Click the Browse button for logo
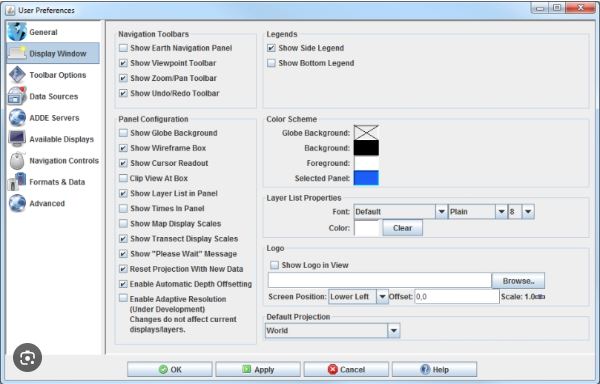This screenshot has width=600, height=384. coord(518,281)
